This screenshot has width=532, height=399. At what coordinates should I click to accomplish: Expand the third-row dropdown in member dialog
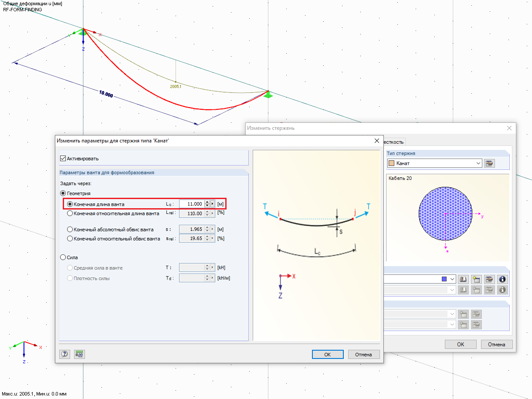[x=452, y=314]
